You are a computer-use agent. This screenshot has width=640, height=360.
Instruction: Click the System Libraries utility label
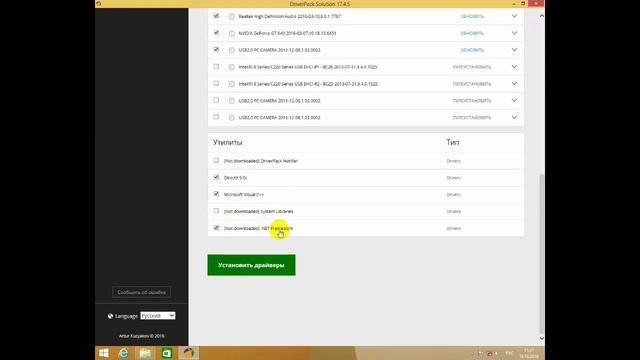(258, 211)
